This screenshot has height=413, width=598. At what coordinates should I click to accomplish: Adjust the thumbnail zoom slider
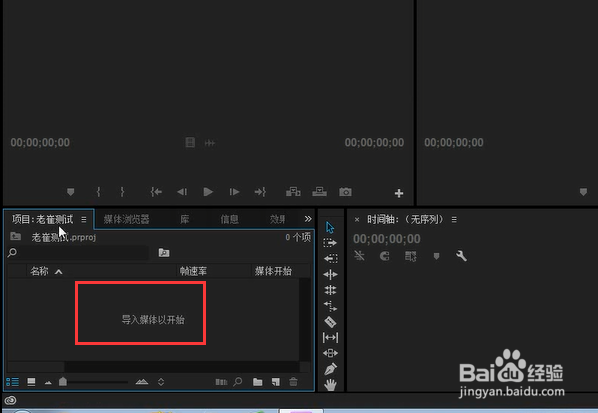[63, 381]
